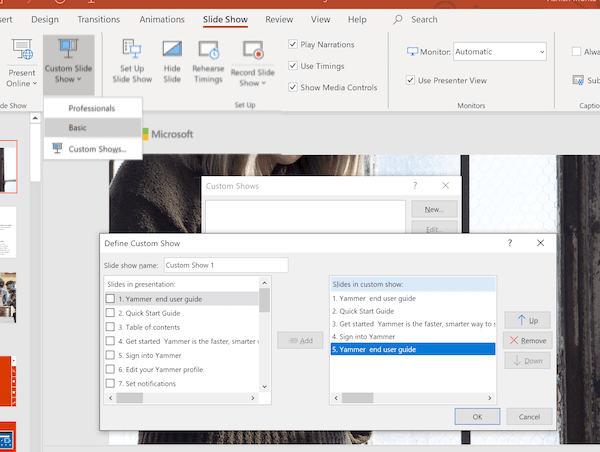
Task: Toggle Show Media Controls checkbox
Action: 293,87
